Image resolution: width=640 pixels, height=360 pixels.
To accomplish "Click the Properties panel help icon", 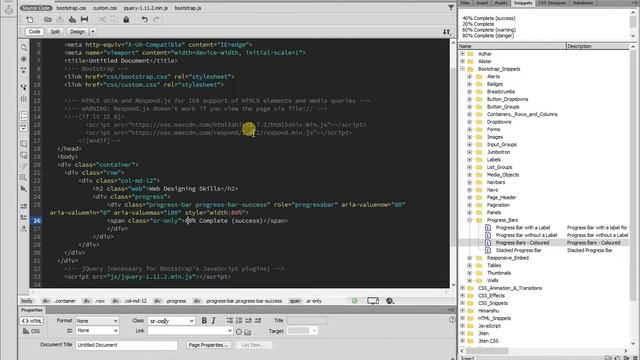I will [452, 320].
